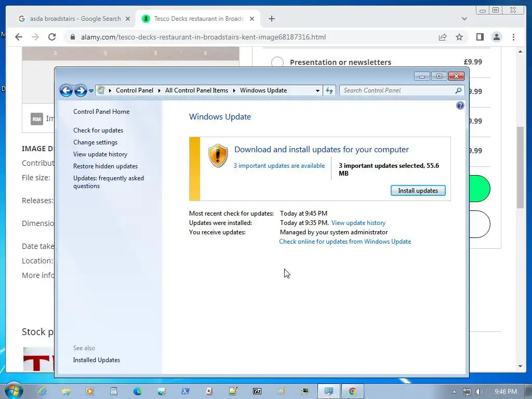Screen dimensions: 532x399
Task: Open View update history in sidebar
Action: (100, 154)
